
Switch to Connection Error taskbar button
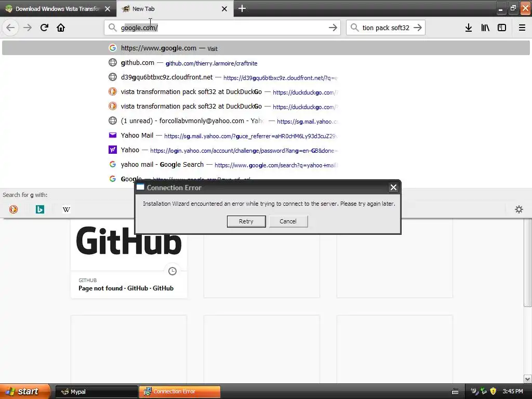coord(179,392)
